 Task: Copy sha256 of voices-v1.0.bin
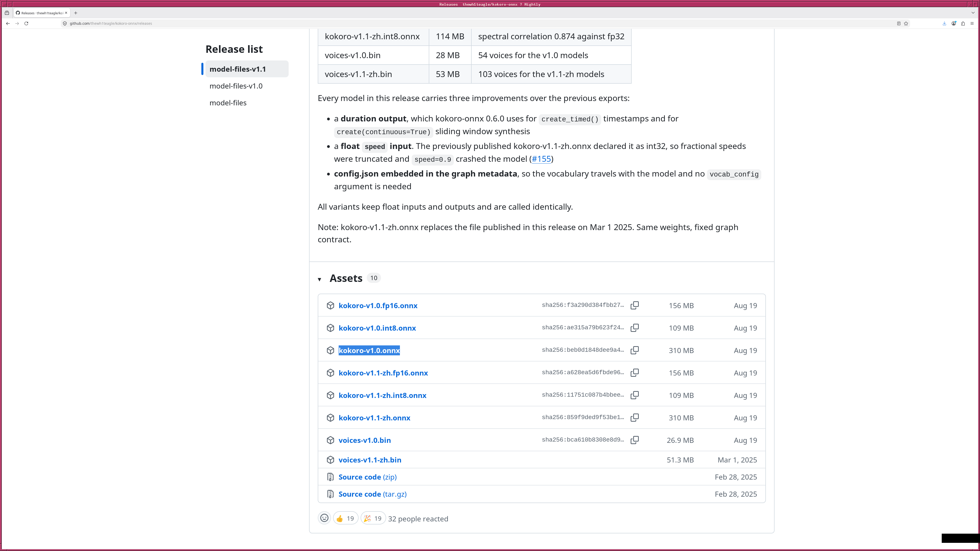pos(634,440)
